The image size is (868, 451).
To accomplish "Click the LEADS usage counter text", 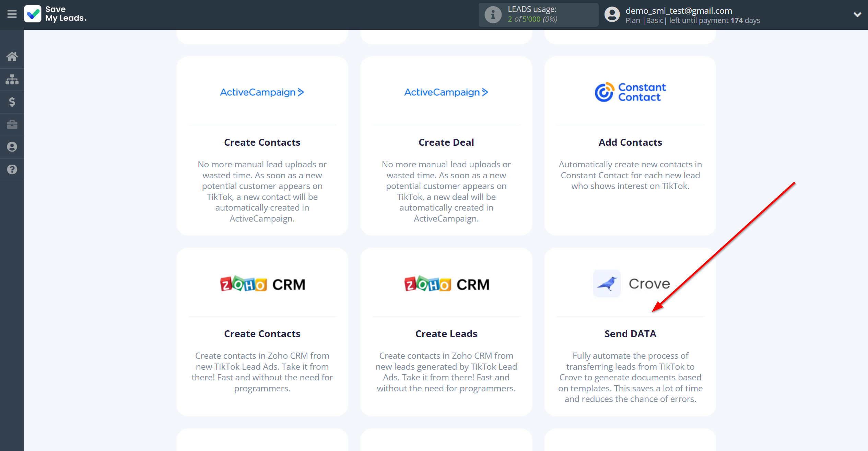I will [532, 19].
